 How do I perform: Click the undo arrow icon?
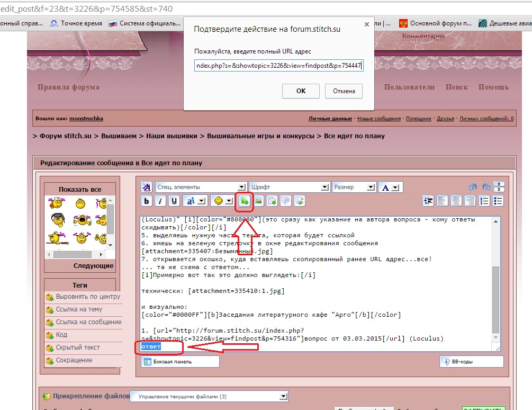[x=473, y=188]
